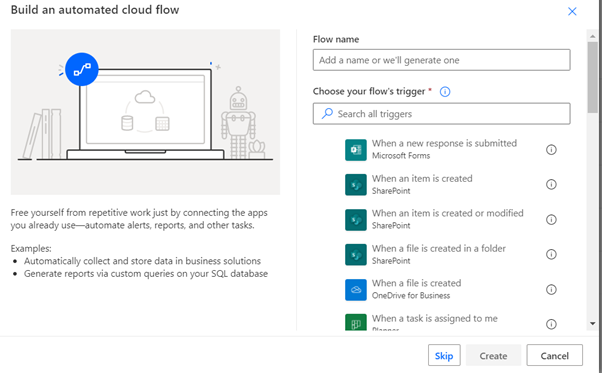Click the OneDrive for Business trigger icon

356,290
